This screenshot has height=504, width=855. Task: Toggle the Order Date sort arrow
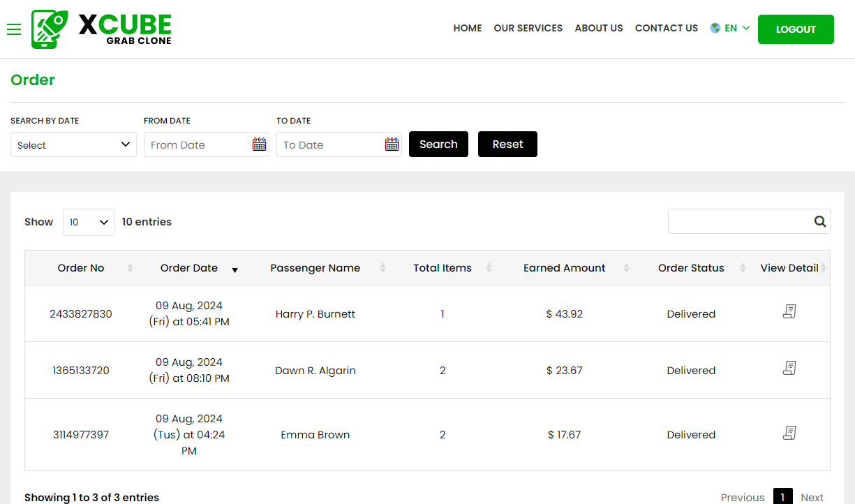pos(235,269)
